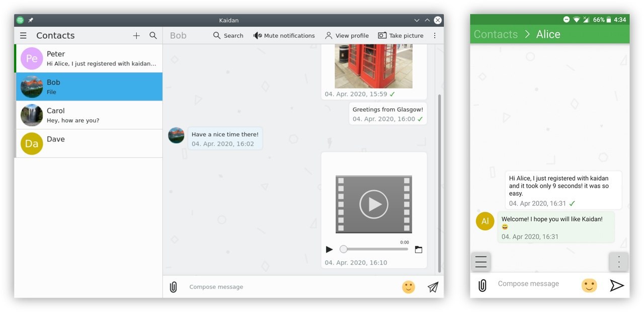Click the desktop chat vertical scrollbar
Viewport: 644px width, 312px height.
(x=440, y=184)
